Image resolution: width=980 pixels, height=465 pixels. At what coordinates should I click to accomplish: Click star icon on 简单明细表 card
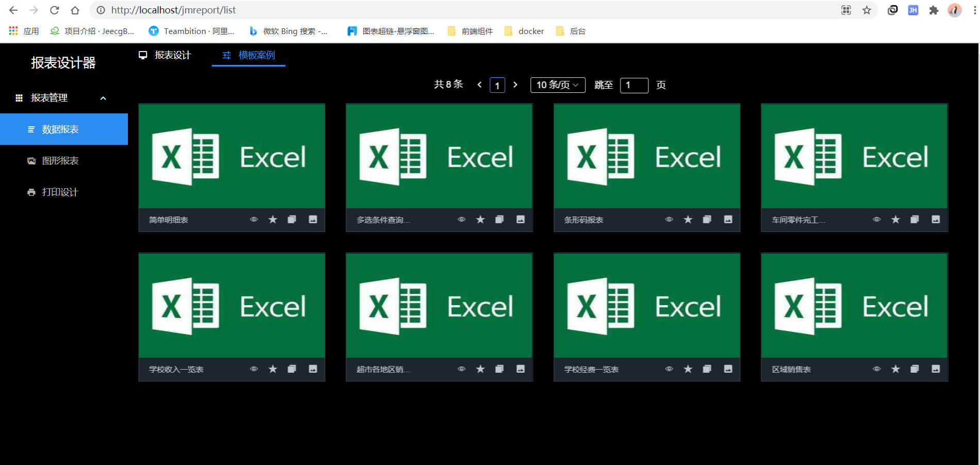tap(273, 220)
